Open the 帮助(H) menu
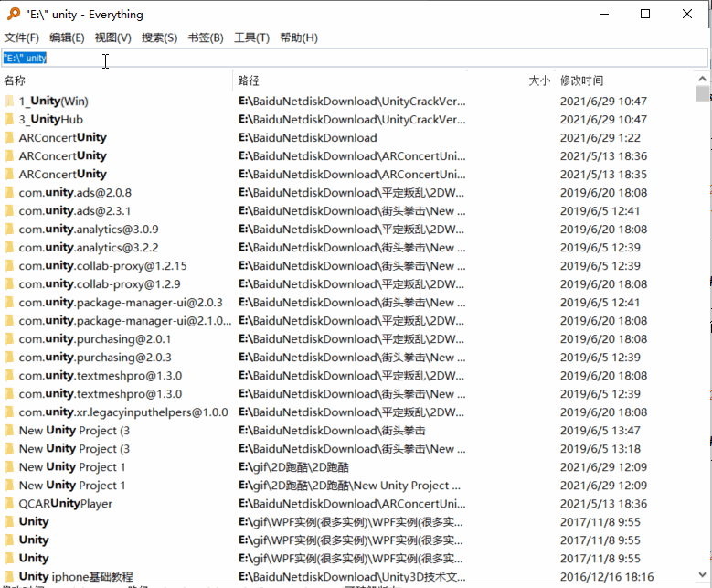Screen dimensions: 712x588 point(298,37)
